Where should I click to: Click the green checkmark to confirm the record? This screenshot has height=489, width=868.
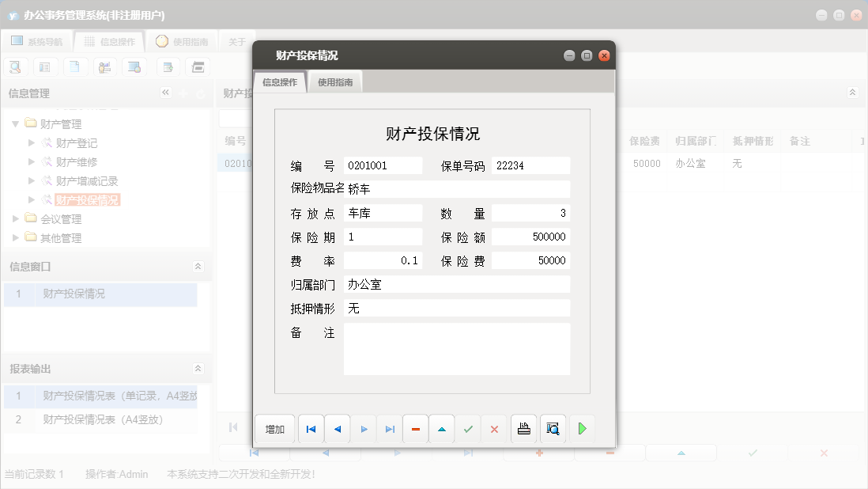tap(467, 428)
